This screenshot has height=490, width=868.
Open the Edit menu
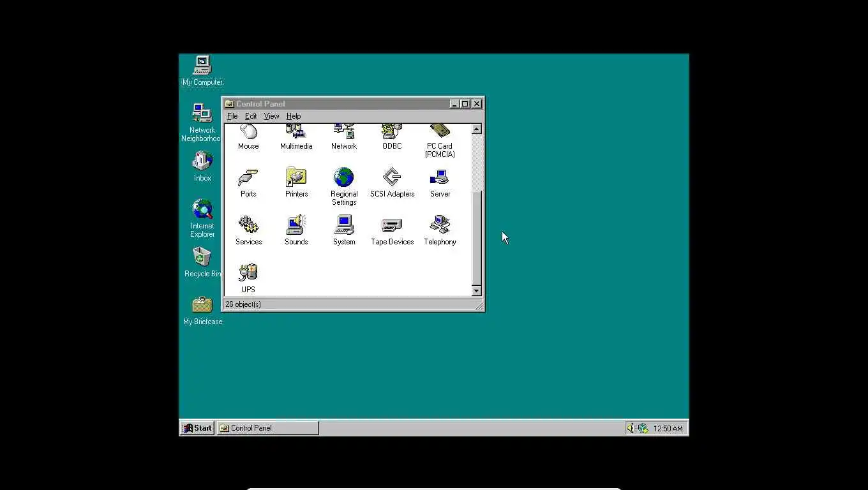(251, 116)
